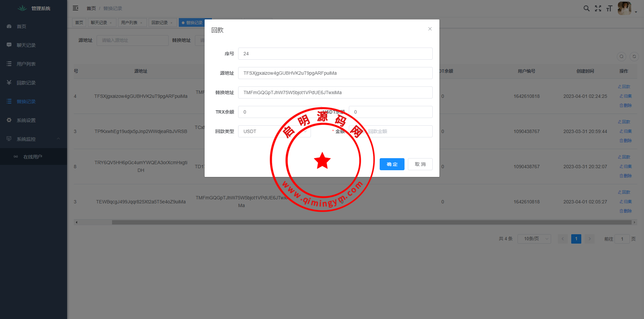Open 在线用户 in the sidebar

[x=33, y=157]
